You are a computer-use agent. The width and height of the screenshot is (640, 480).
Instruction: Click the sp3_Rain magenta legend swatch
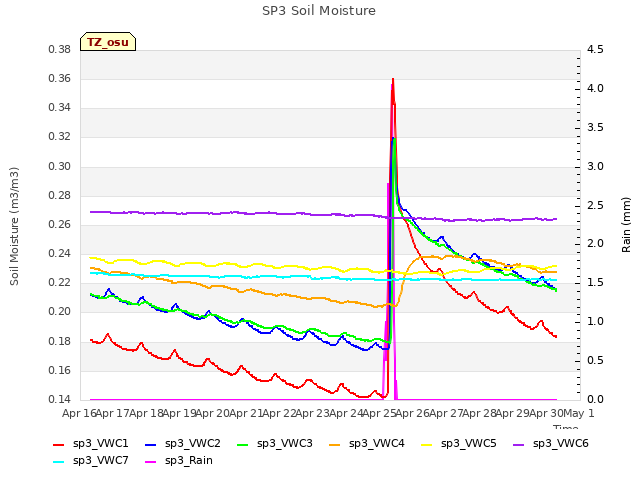pyautogui.click(x=151, y=462)
